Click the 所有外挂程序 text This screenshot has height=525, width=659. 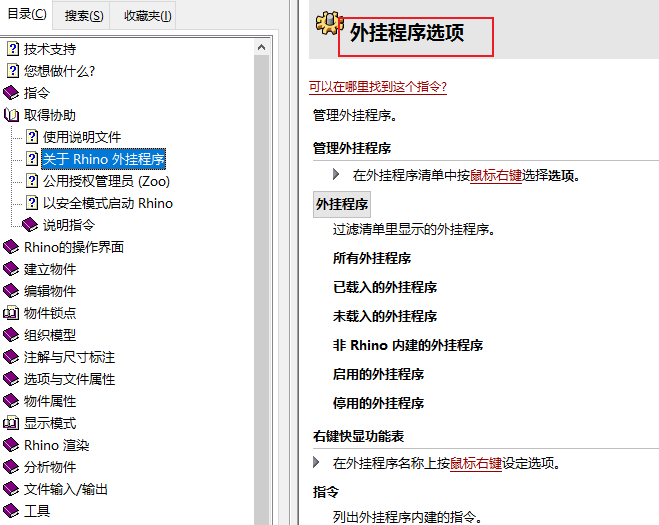click(x=372, y=258)
